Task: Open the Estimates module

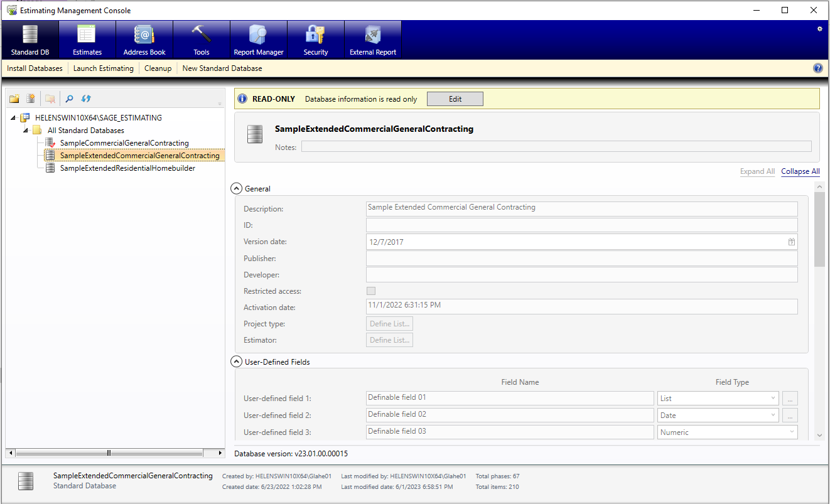Action: tap(87, 40)
